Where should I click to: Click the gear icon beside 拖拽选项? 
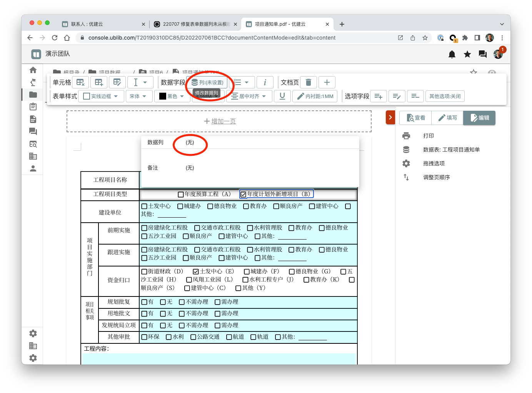tap(406, 163)
